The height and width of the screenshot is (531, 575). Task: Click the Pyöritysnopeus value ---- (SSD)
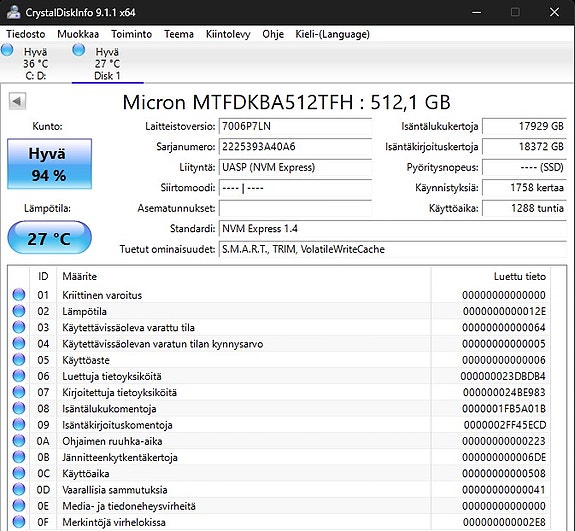[524, 168]
